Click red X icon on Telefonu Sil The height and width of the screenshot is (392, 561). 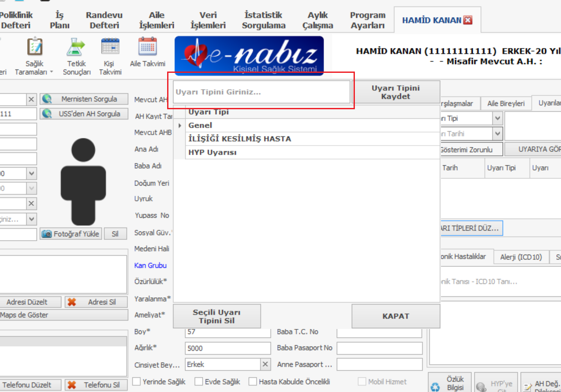pyautogui.click(x=72, y=385)
